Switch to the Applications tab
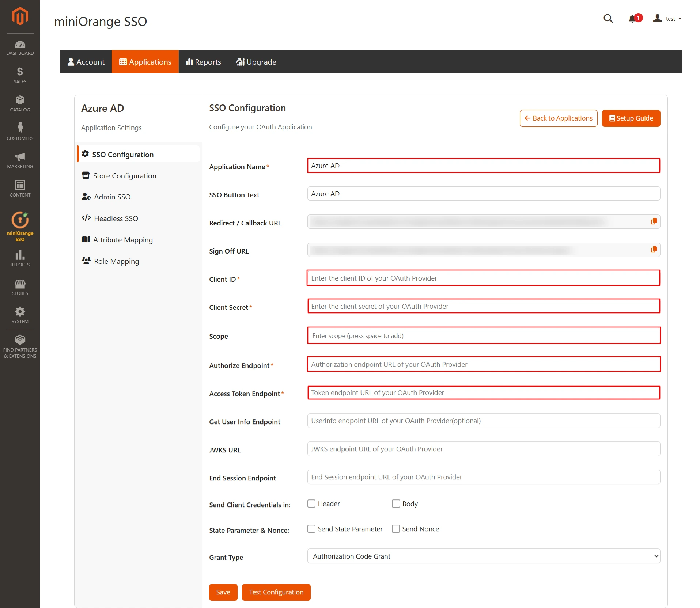700x608 pixels. (145, 61)
